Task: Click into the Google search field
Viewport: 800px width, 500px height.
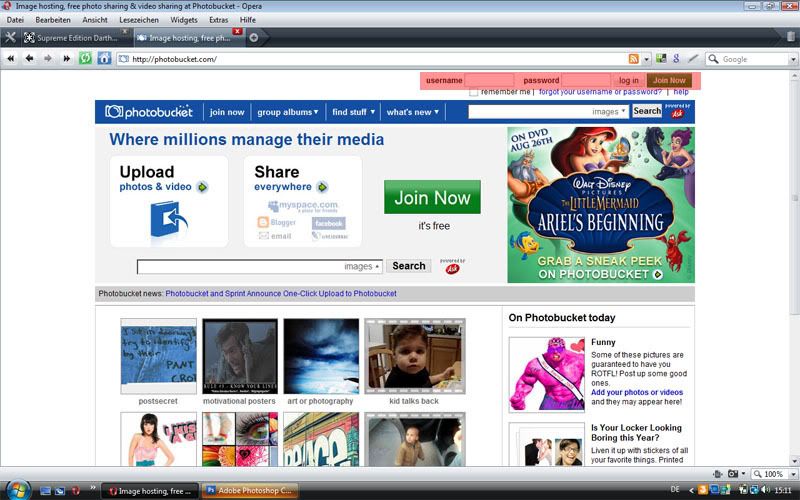Action: (x=755, y=59)
